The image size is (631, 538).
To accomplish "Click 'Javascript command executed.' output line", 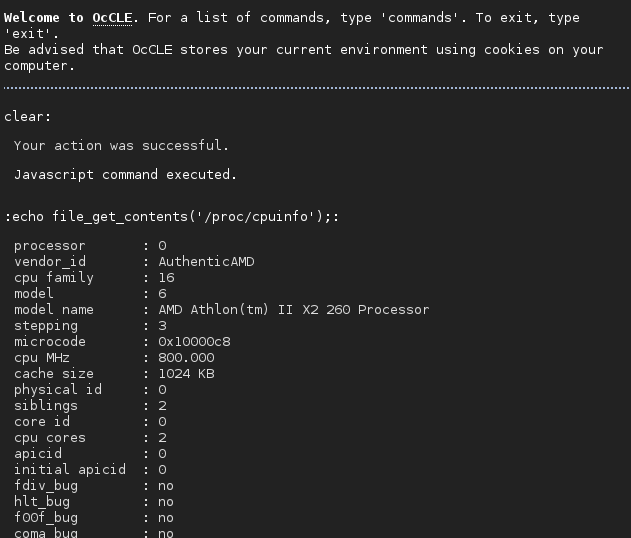I will [x=125, y=174].
